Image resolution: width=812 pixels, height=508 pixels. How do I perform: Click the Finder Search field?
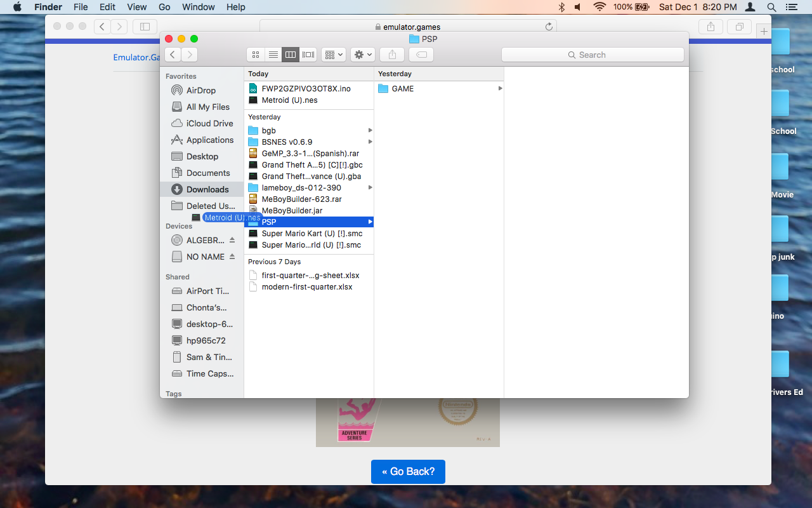pyautogui.click(x=593, y=55)
